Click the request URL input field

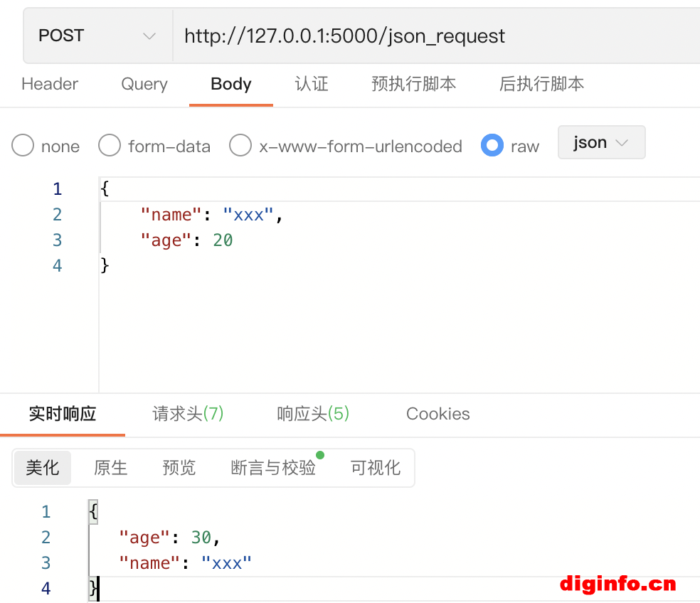tap(436, 36)
